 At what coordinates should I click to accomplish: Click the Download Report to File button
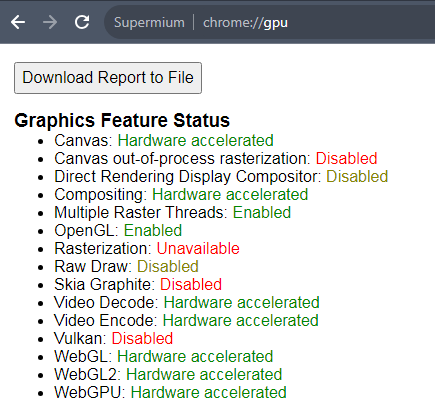point(108,78)
